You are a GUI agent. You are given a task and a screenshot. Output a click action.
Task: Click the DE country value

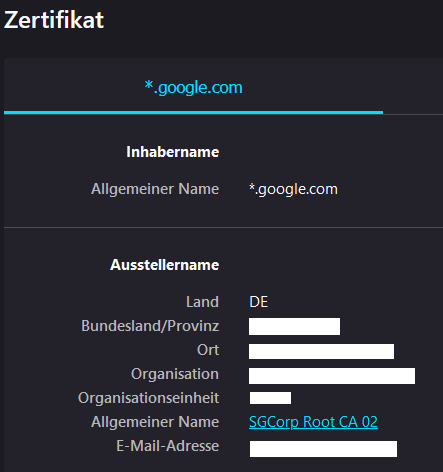coord(258,302)
